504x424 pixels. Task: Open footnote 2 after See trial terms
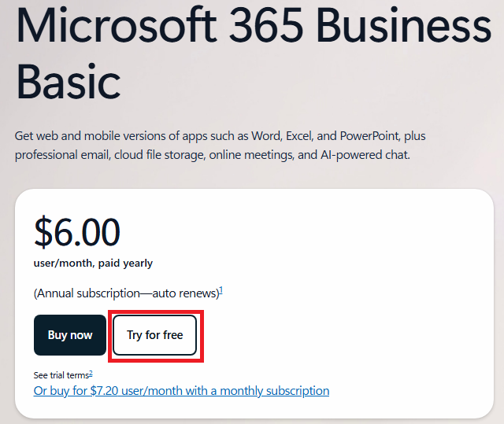pyautogui.click(x=91, y=374)
